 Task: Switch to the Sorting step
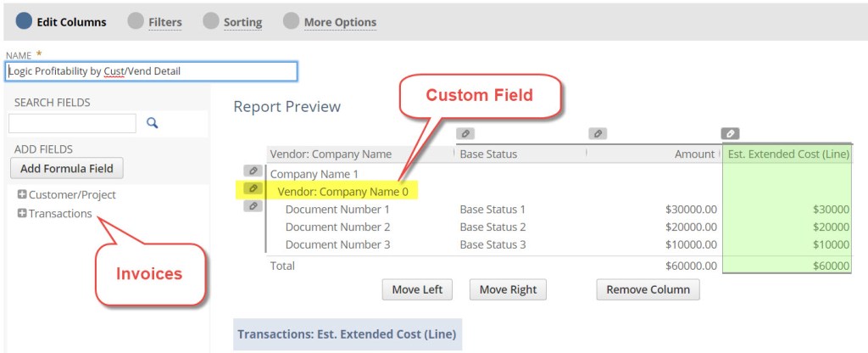[x=242, y=22]
